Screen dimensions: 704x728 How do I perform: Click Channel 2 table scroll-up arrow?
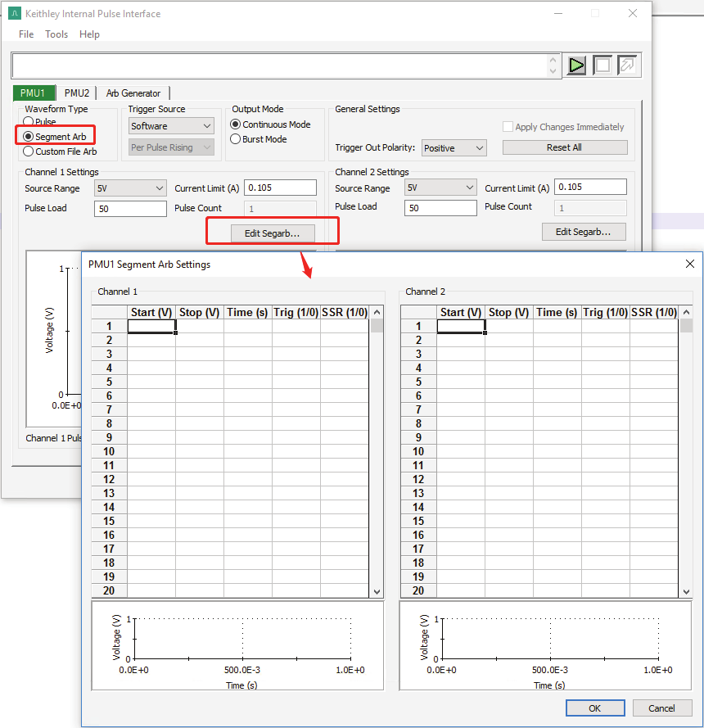point(686,312)
